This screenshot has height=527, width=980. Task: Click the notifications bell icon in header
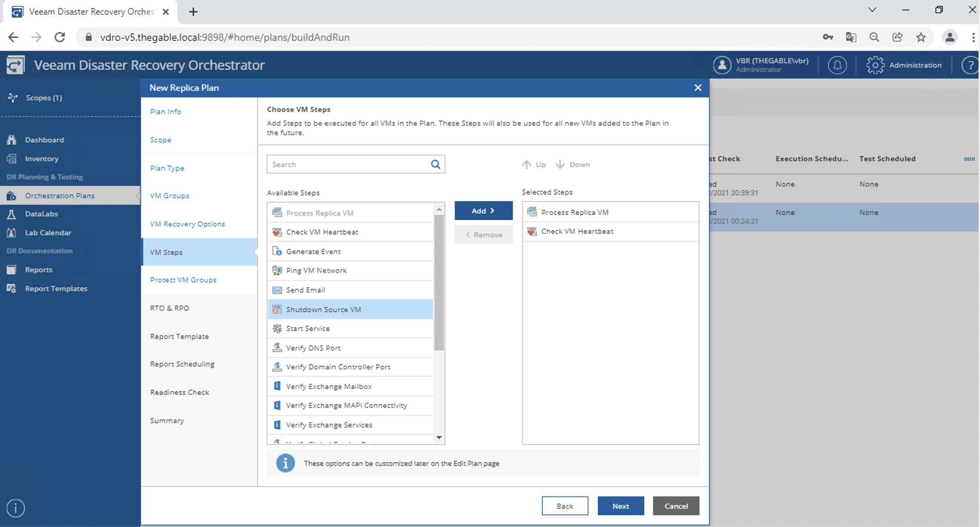coord(837,65)
